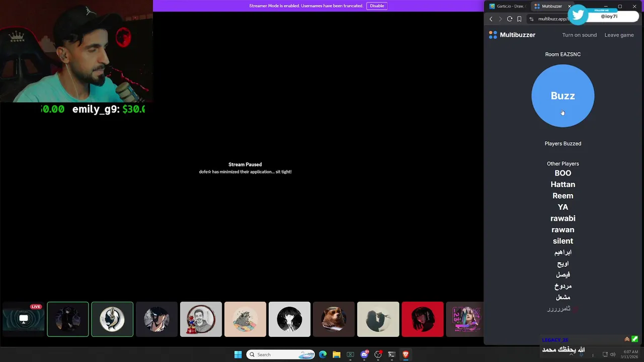Click the Twitter bird overlay icon
The height and width of the screenshot is (362, 644).
pyautogui.click(x=579, y=15)
